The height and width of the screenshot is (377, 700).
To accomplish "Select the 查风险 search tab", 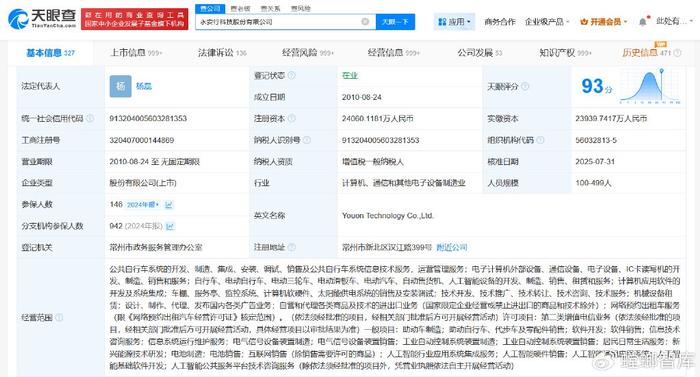I will click(300, 8).
